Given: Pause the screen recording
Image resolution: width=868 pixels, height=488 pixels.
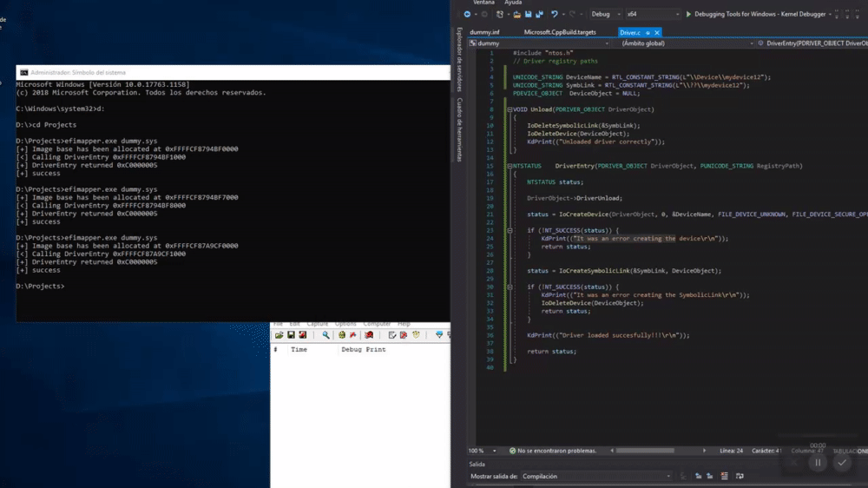Looking at the screenshot, I should click(817, 463).
